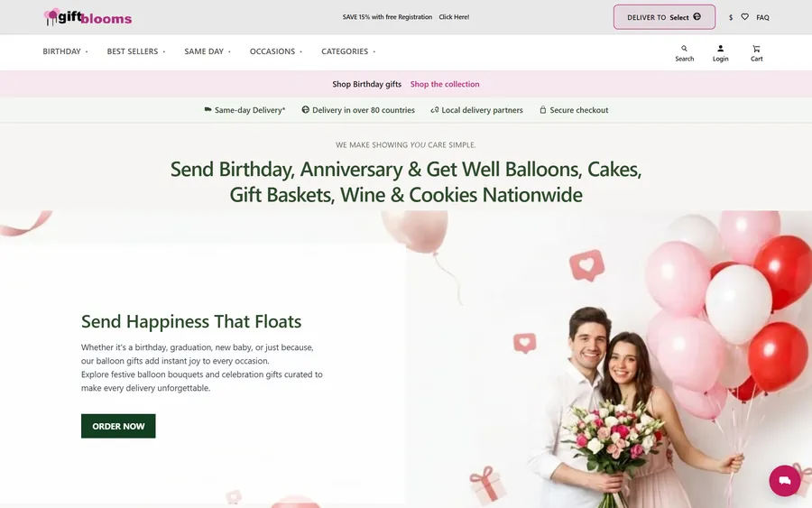
Task: Click Local delivery partners text
Action: 482,110
